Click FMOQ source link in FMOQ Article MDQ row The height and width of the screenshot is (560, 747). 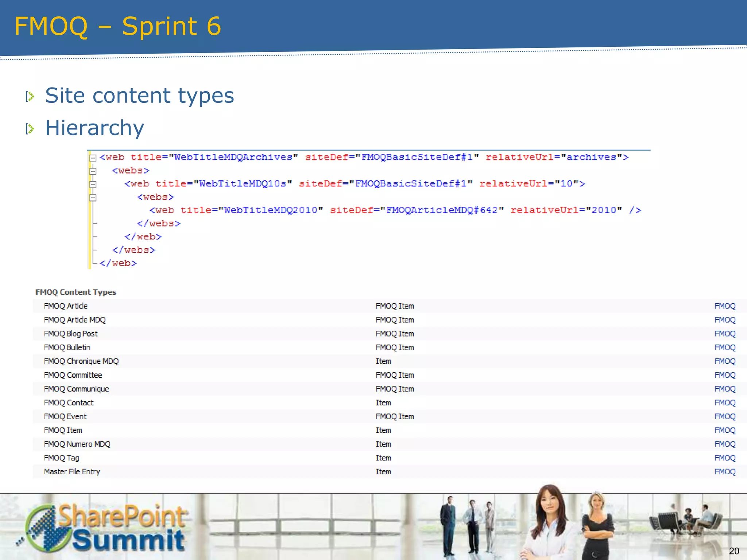point(725,320)
